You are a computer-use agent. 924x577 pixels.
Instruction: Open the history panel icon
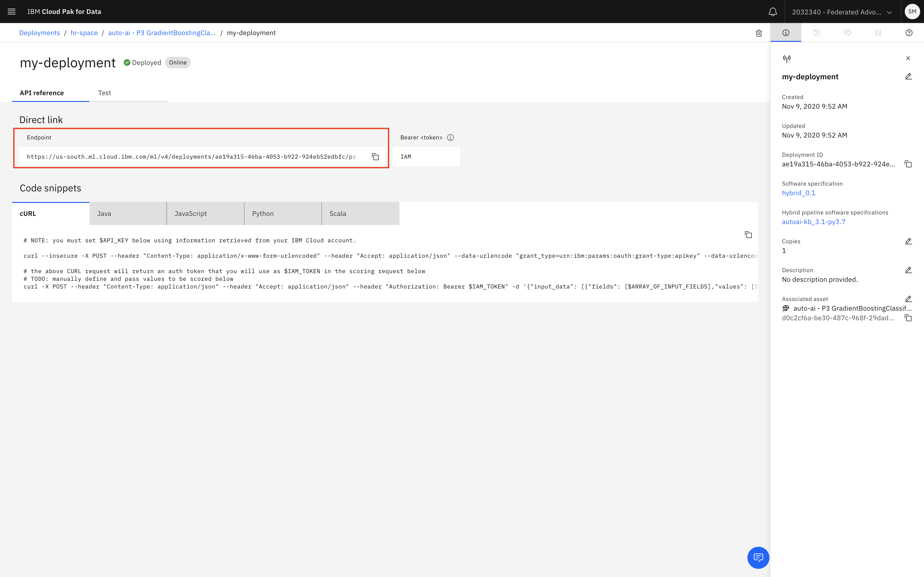(816, 33)
